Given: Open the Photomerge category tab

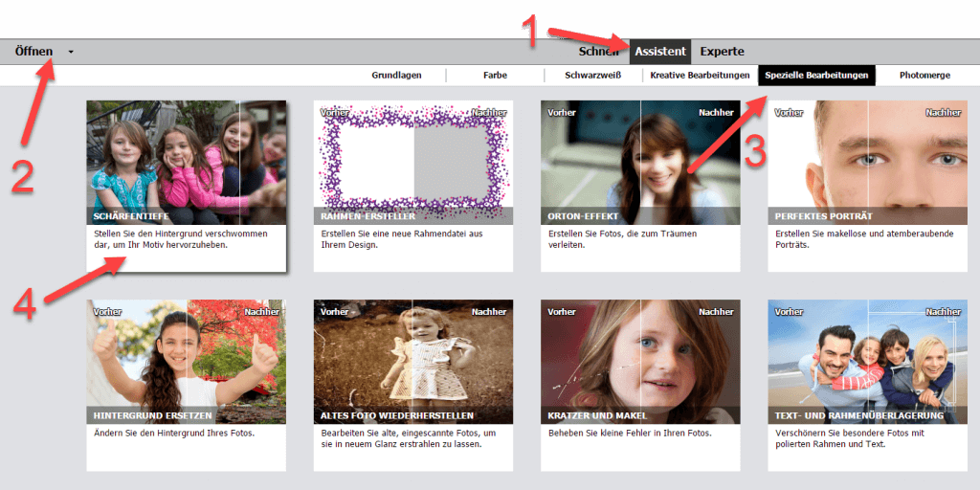Looking at the screenshot, I should click(x=925, y=75).
